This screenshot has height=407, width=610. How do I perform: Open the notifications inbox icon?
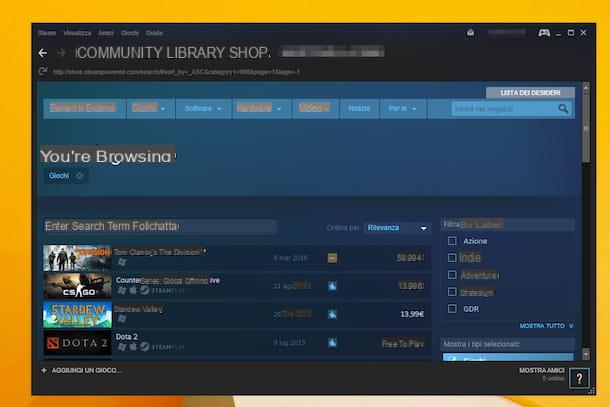tap(470, 32)
